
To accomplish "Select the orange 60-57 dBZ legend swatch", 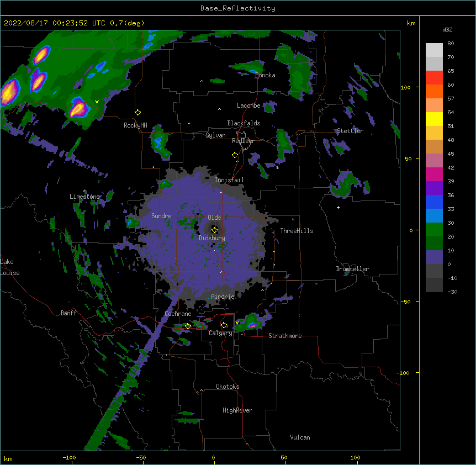I will 434,91.
